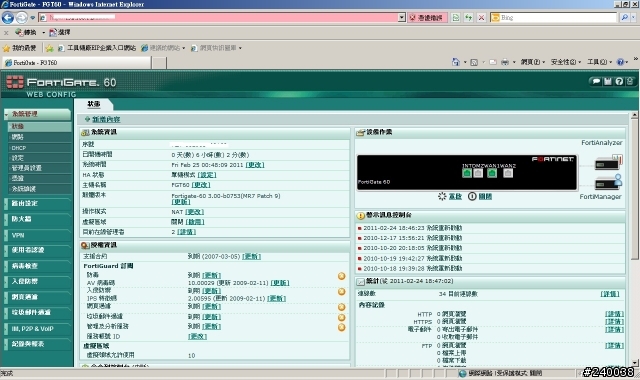This screenshot has width=640, height=380.
Task: Click the DMZ port icon on device
Action: coord(478,173)
